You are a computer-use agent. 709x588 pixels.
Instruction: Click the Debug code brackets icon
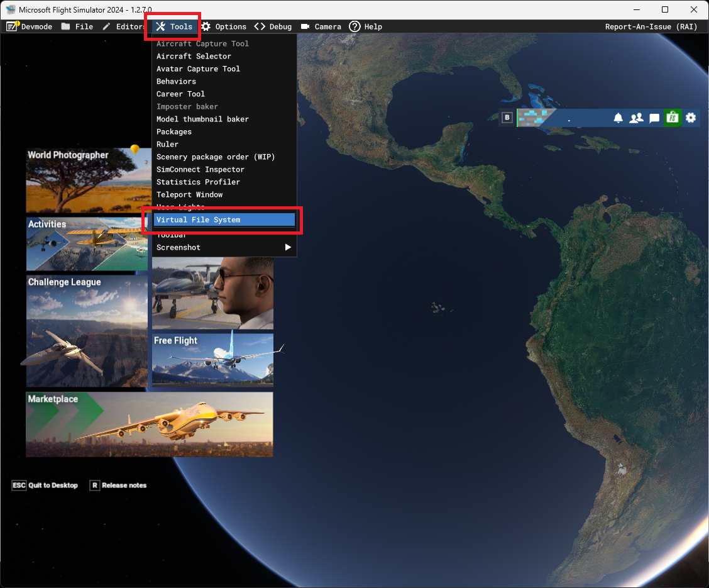pos(260,26)
